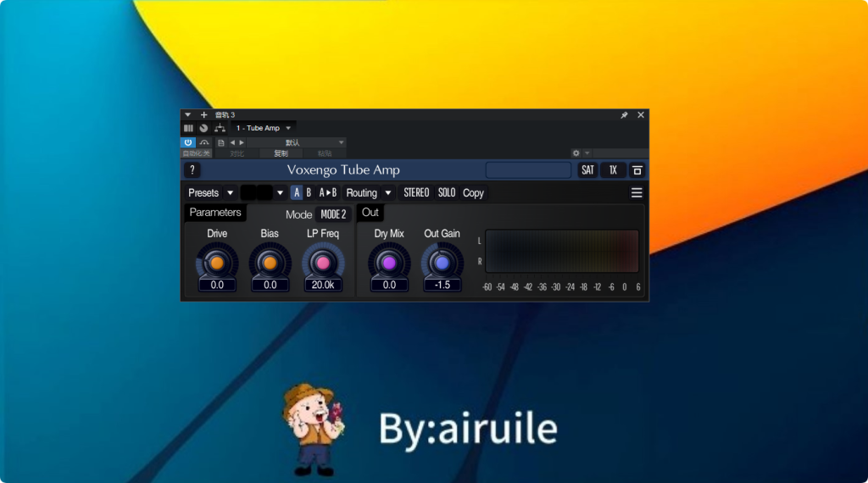Open the 默认 preset dropdown
The width and height of the screenshot is (868, 483).
[298, 142]
